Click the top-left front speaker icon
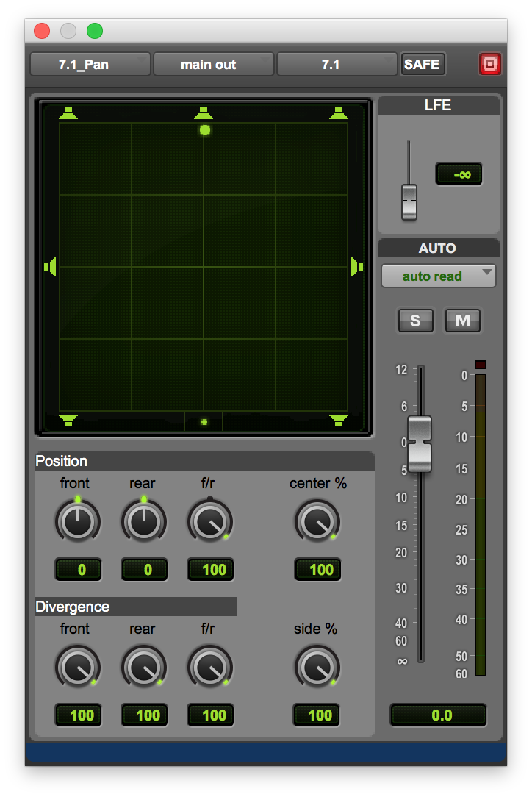This screenshot has height=797, width=532. tap(68, 113)
